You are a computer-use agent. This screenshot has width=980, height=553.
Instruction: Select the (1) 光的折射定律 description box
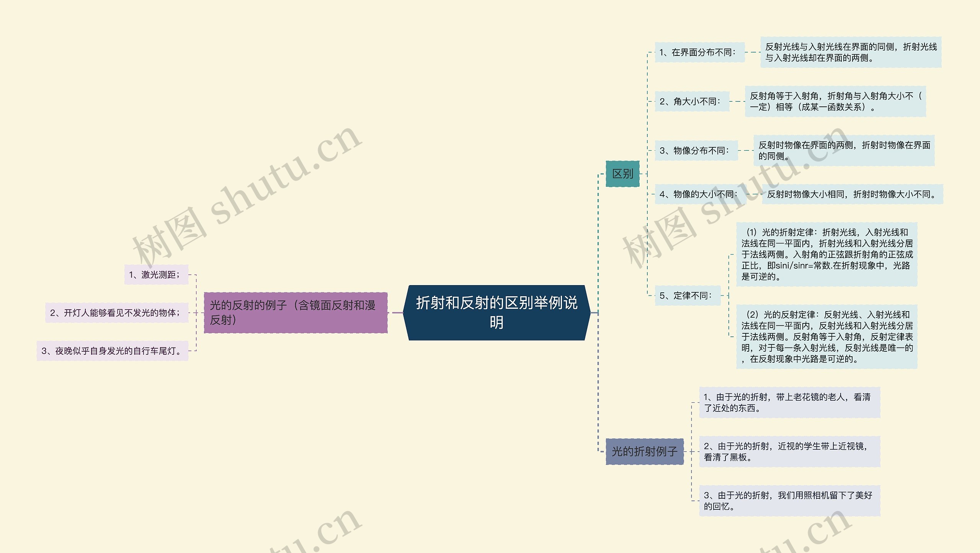(826, 254)
